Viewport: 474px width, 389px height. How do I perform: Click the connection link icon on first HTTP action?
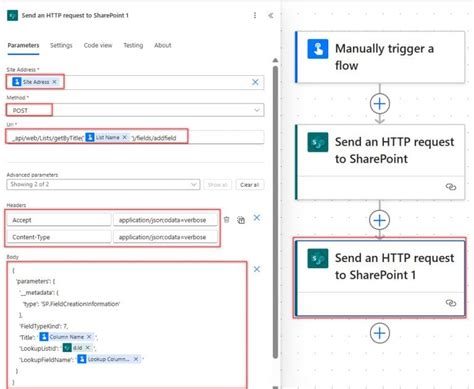pos(451,187)
